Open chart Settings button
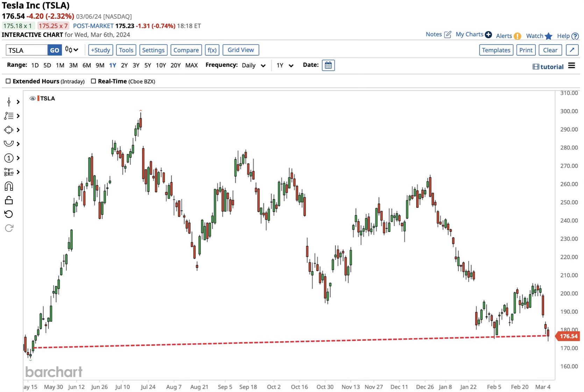Image resolution: width=584 pixels, height=392 pixels. click(153, 50)
